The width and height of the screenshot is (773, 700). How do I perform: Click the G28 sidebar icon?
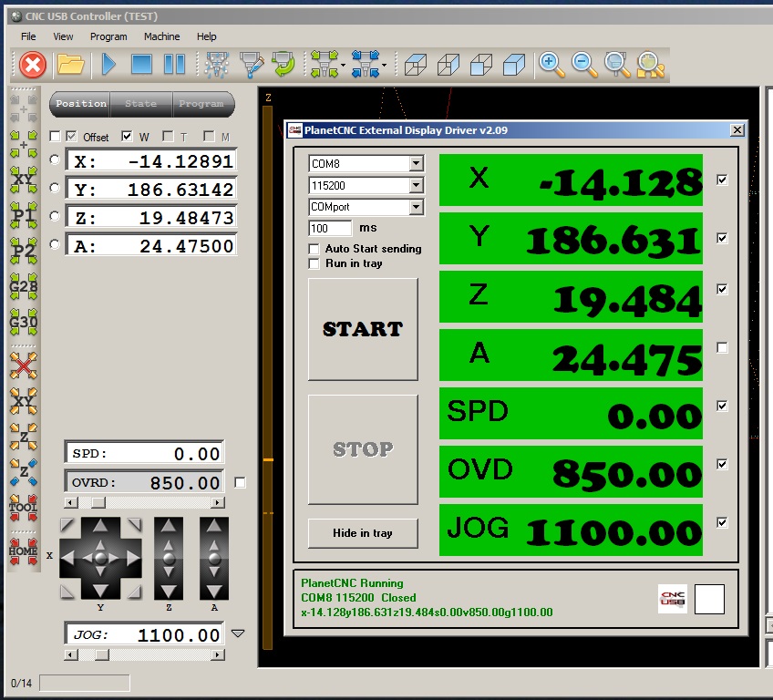pyautogui.click(x=23, y=286)
